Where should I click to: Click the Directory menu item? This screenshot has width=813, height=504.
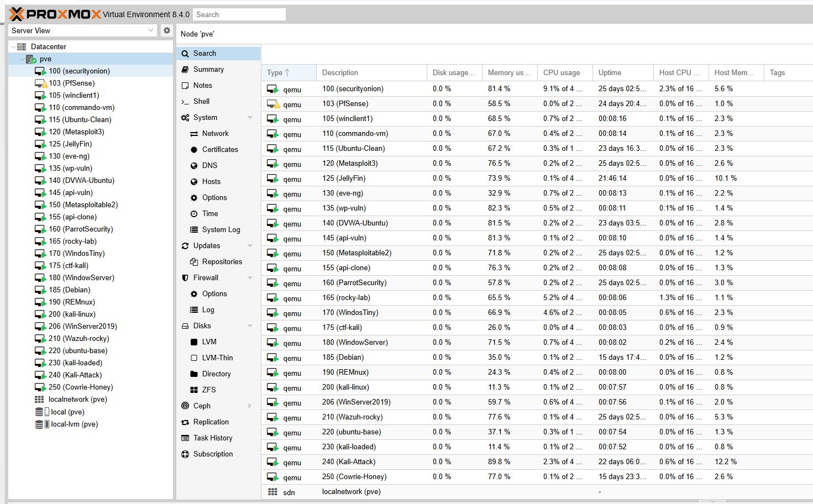218,374
